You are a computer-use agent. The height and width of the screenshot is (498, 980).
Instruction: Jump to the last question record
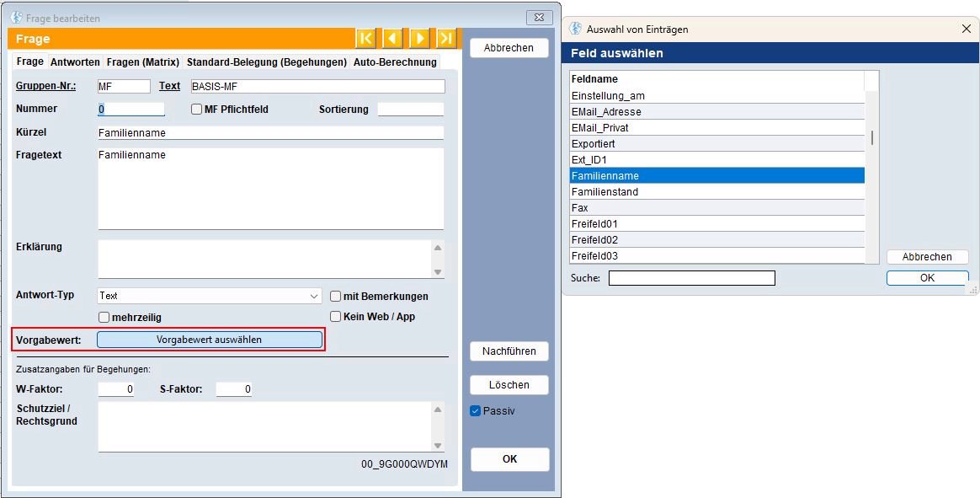click(x=446, y=38)
